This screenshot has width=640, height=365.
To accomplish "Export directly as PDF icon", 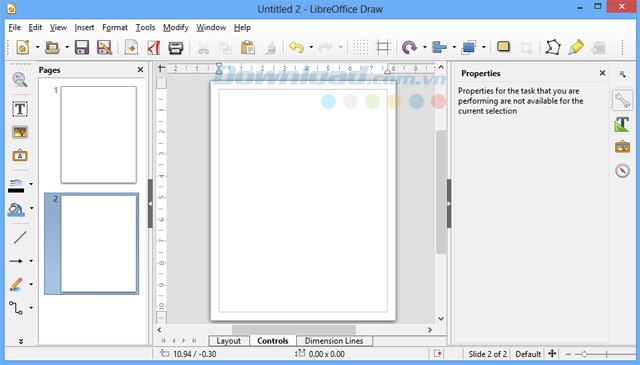I will [153, 47].
